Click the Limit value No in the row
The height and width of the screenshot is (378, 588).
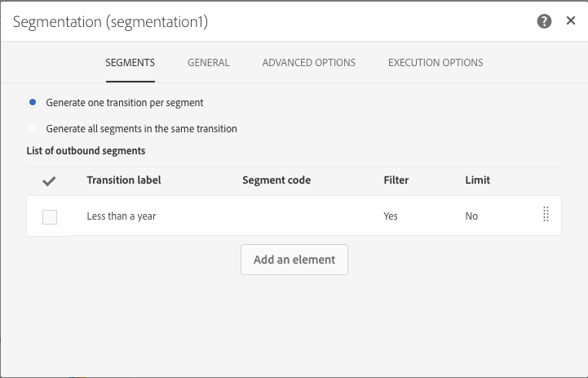471,216
